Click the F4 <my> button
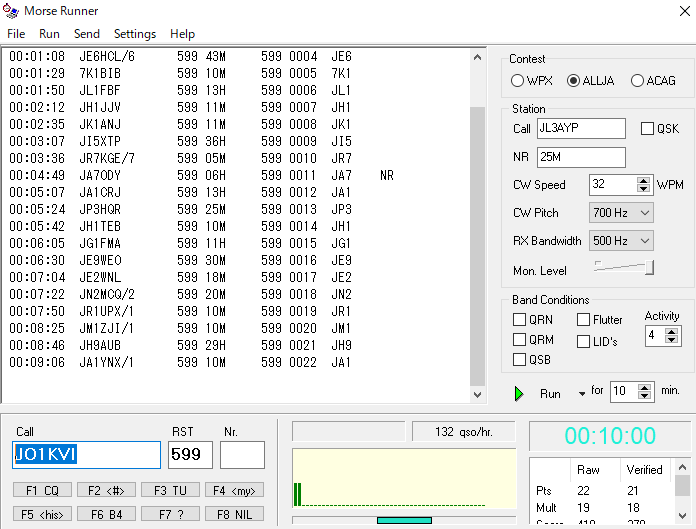696x529 pixels. coord(234,490)
